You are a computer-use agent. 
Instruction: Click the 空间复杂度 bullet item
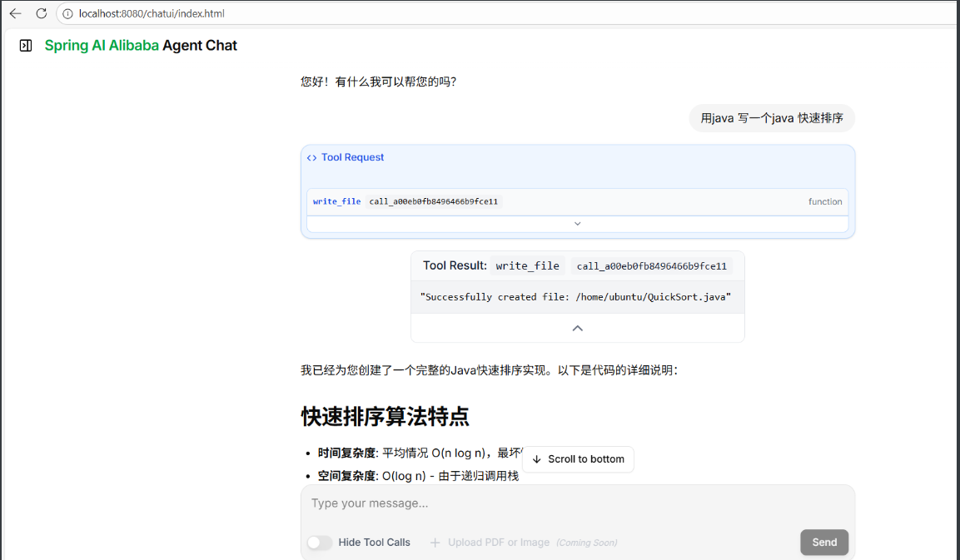418,476
